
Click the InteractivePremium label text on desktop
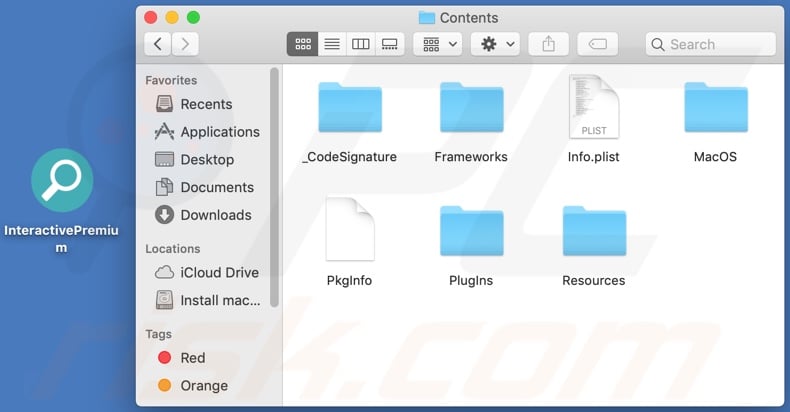coord(61,239)
